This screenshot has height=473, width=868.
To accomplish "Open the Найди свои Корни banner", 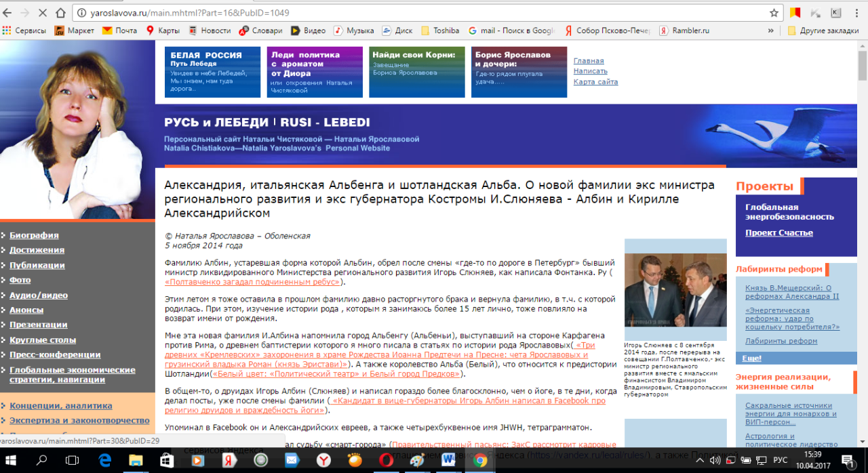I will coord(417,72).
